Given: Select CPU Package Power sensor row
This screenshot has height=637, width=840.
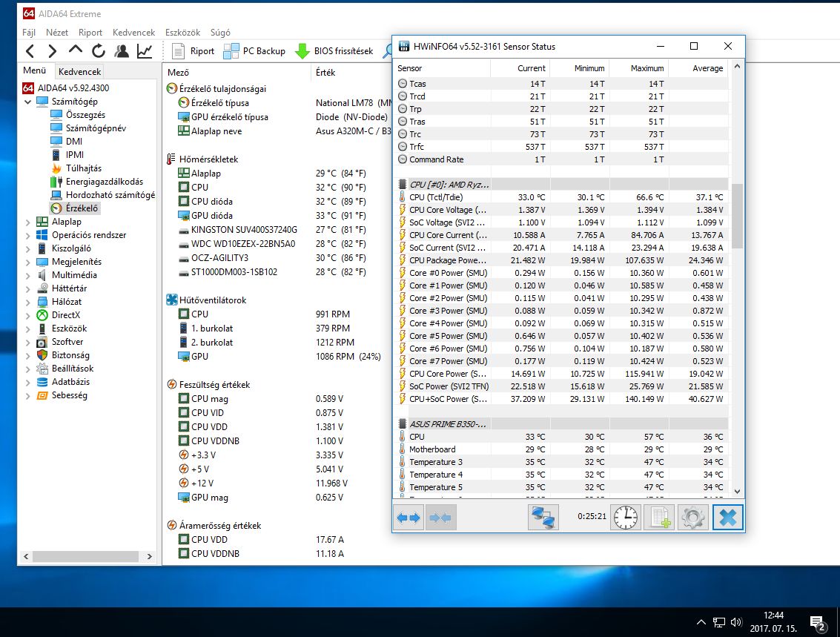Looking at the screenshot, I should pyautogui.click(x=561, y=260).
